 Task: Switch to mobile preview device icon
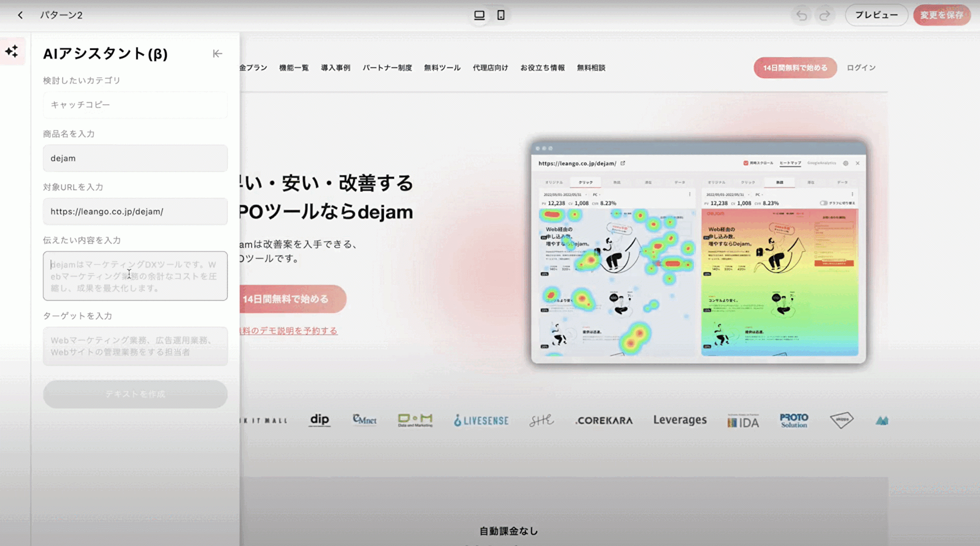point(501,15)
